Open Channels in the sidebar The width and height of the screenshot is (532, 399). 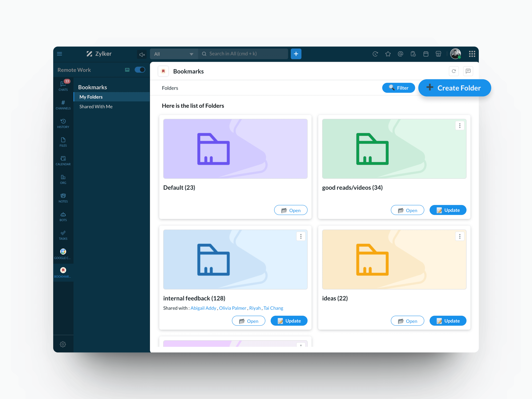(x=63, y=105)
